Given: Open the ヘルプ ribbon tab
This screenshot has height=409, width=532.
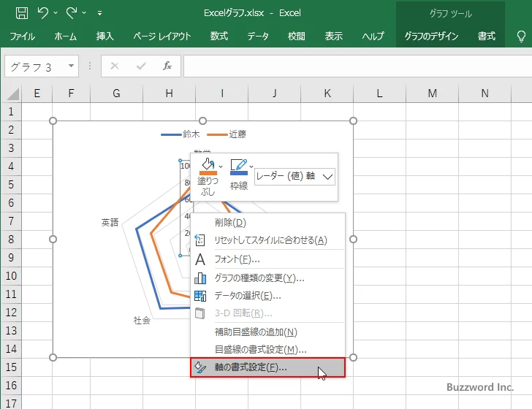Looking at the screenshot, I should tap(373, 37).
